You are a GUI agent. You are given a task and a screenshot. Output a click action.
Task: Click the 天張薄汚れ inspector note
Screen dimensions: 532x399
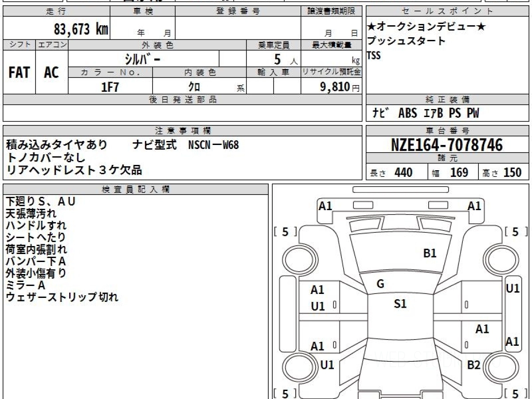point(31,214)
